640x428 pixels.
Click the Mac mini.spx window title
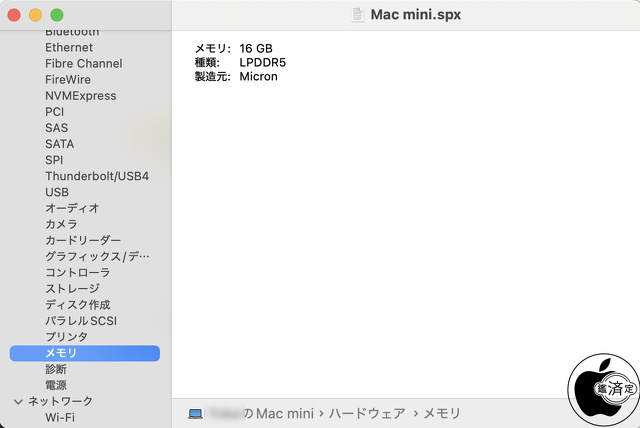click(x=416, y=15)
